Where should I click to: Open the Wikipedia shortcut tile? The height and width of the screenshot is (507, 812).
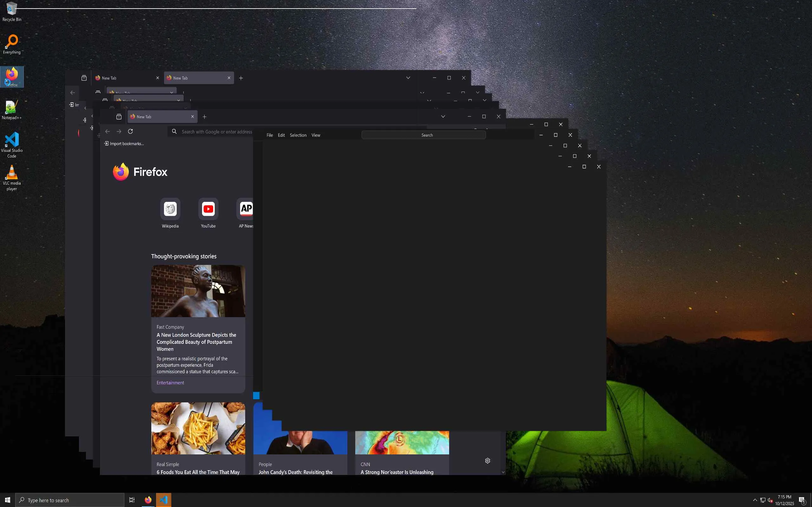[170, 209]
